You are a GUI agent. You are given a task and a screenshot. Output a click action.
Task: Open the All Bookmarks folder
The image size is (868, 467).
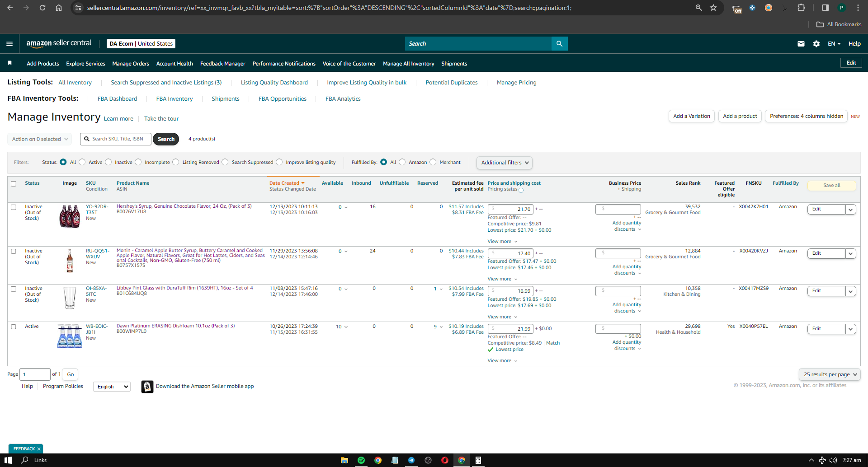[x=839, y=24]
